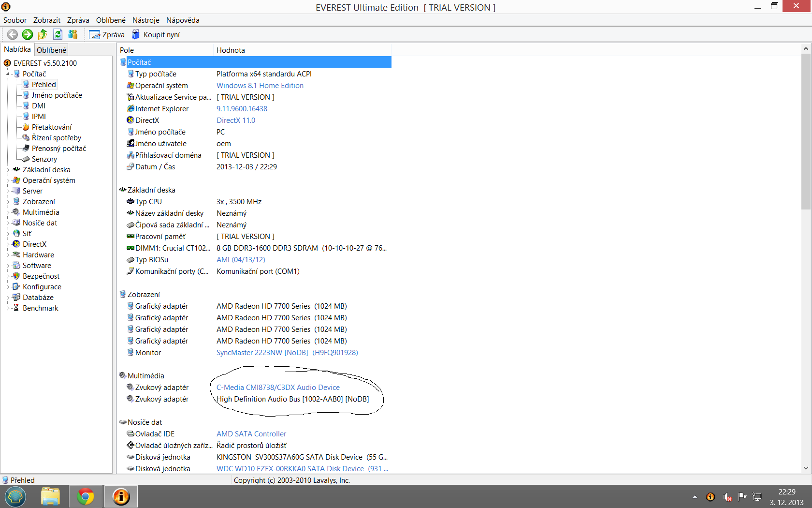The height and width of the screenshot is (508, 812).
Task: Click the green Forward navigation arrow
Action: [28, 34]
